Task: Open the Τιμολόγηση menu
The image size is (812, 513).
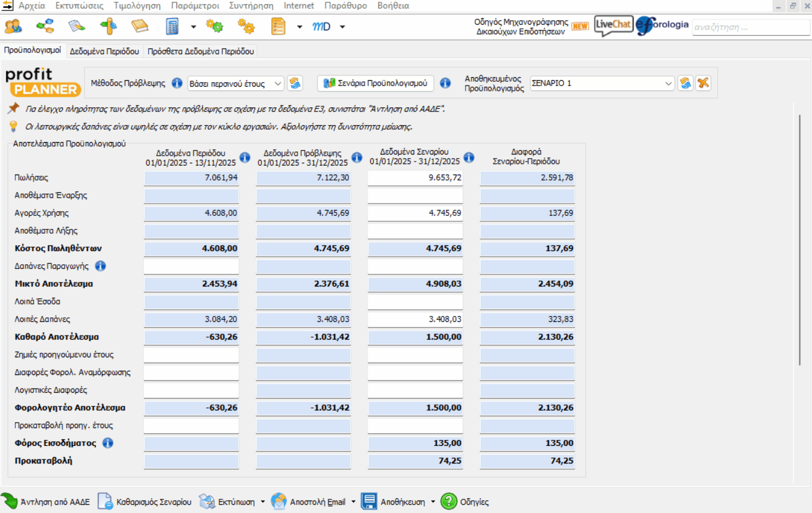Action: (x=137, y=5)
